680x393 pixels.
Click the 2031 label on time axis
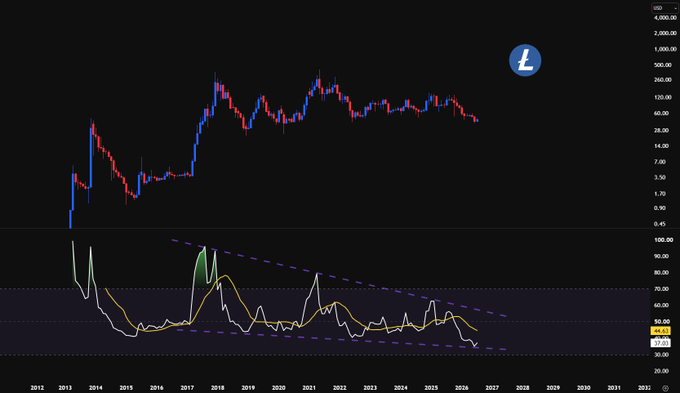(x=614, y=388)
